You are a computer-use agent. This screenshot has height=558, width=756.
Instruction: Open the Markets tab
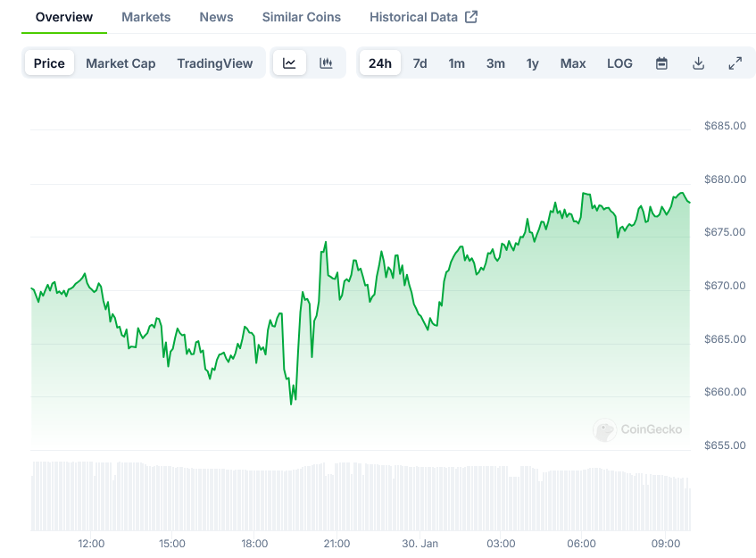click(145, 17)
